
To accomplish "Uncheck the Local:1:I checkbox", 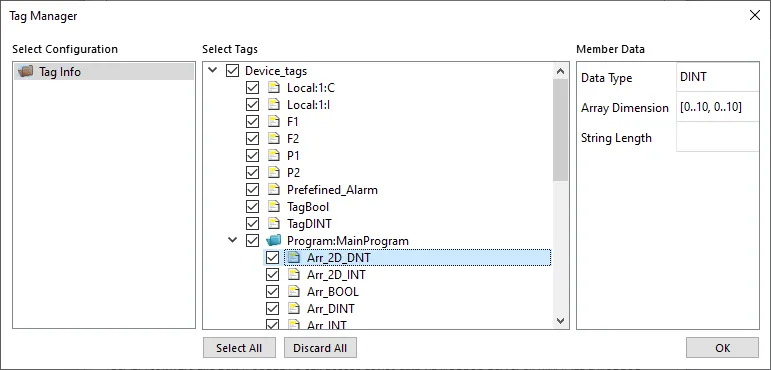I will click(x=252, y=105).
